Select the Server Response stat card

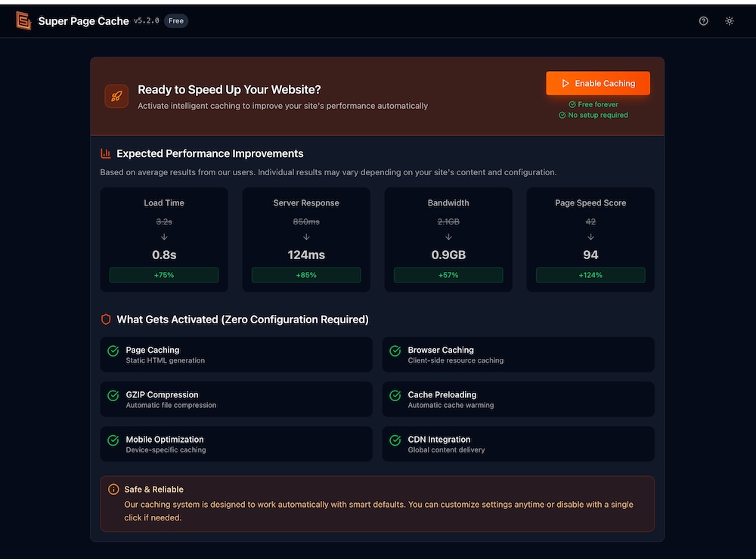coord(306,239)
